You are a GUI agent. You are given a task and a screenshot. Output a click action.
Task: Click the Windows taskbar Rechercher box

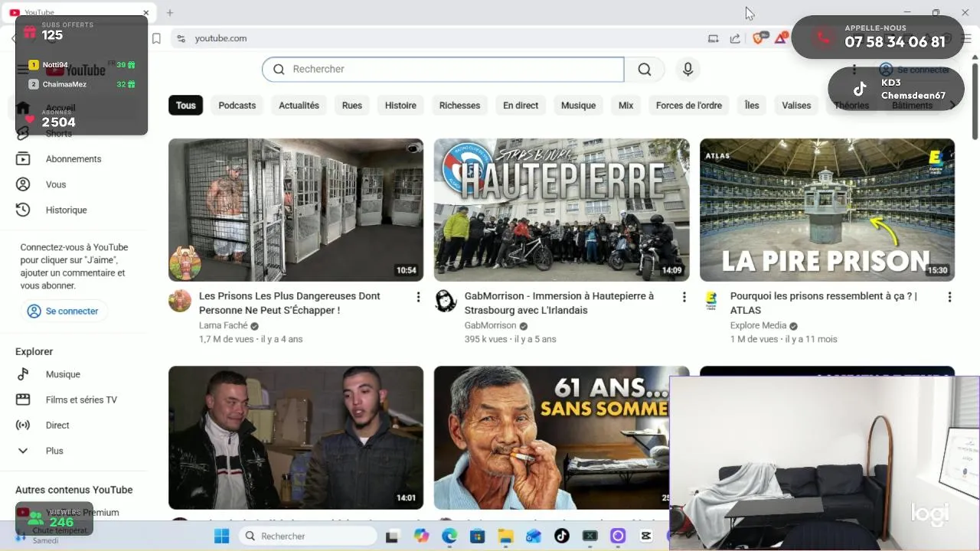(x=308, y=536)
